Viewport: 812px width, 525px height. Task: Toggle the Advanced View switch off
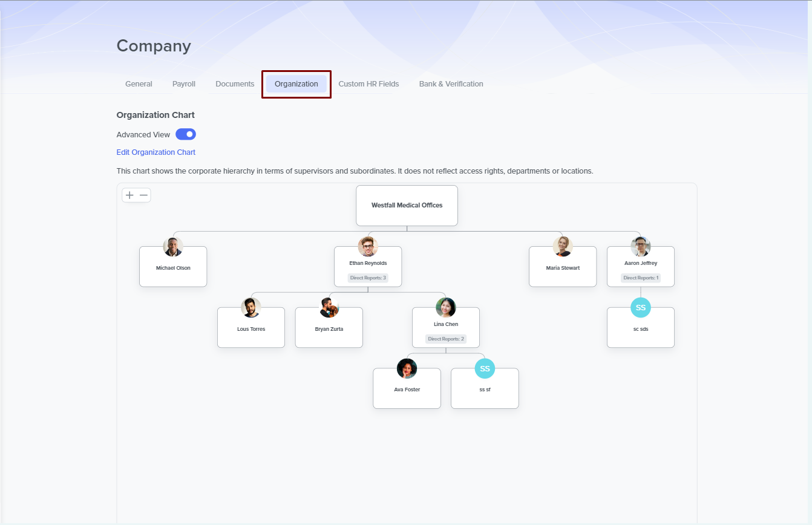point(186,134)
